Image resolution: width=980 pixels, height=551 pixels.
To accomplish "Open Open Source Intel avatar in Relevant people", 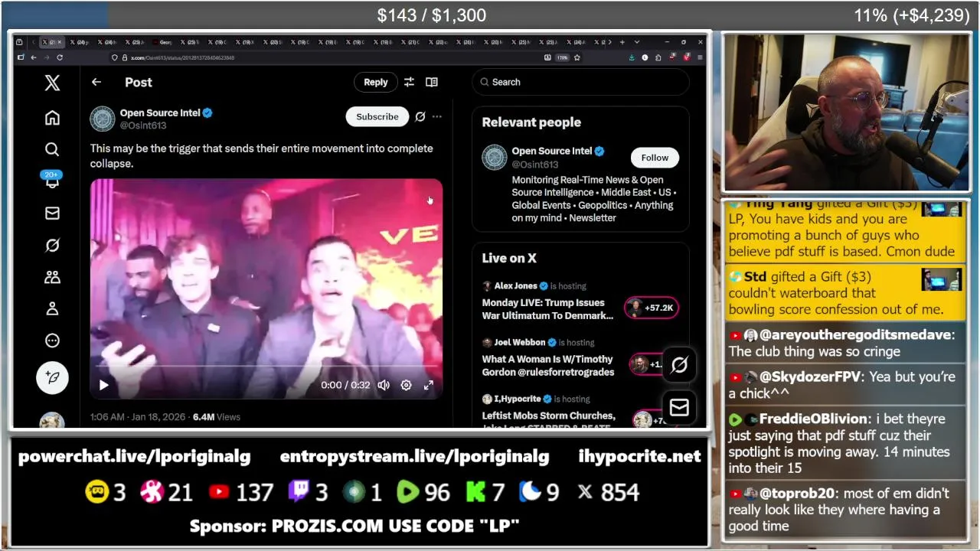I will pyautogui.click(x=495, y=158).
